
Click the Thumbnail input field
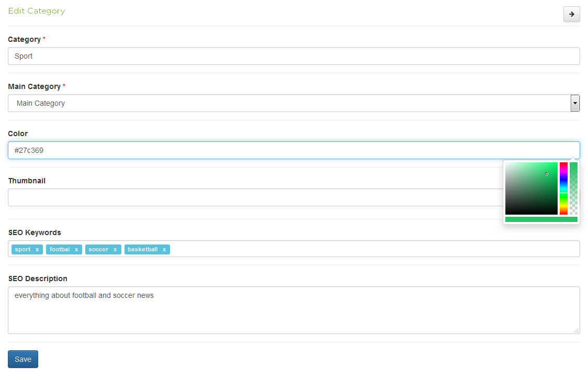[x=251, y=197]
